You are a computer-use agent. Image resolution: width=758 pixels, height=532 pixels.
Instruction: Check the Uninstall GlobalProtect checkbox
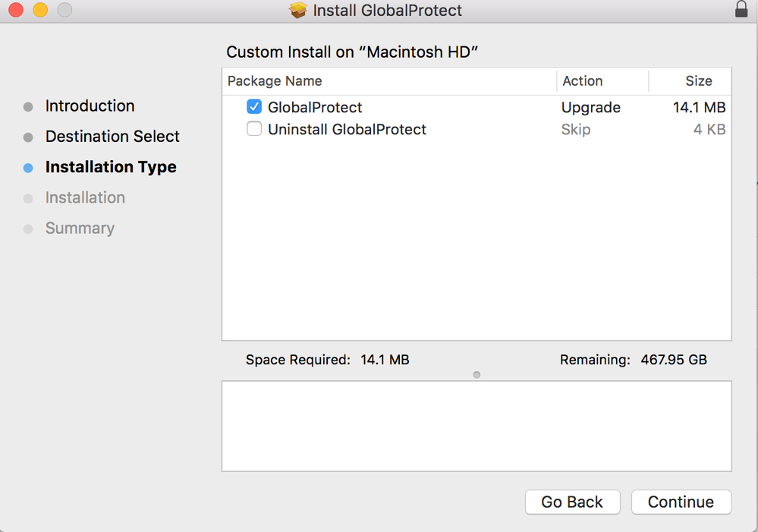point(254,129)
